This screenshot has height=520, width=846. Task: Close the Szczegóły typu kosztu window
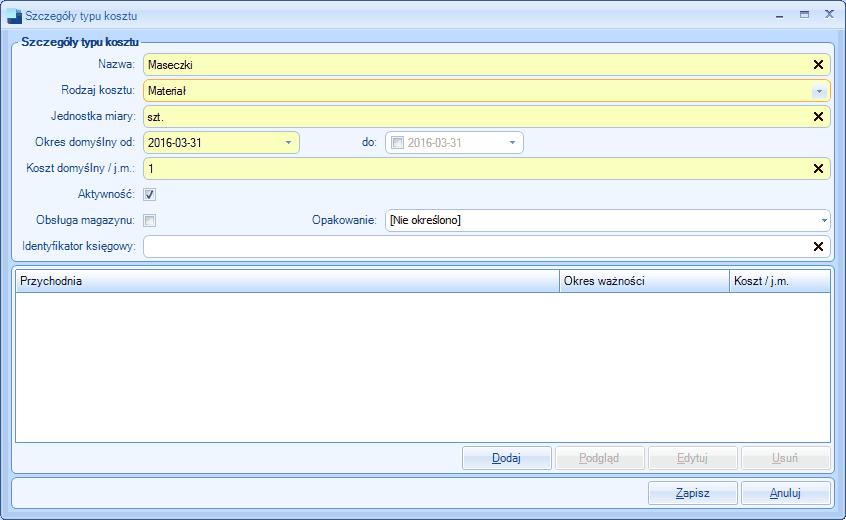coord(829,15)
